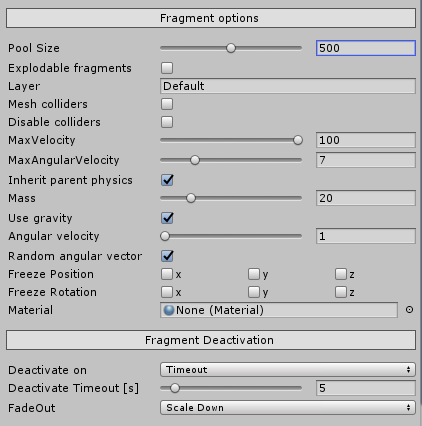Click the MaxAngularVelocity slider knob
Image resolution: width=422 pixels, height=426 pixels.
195,160
